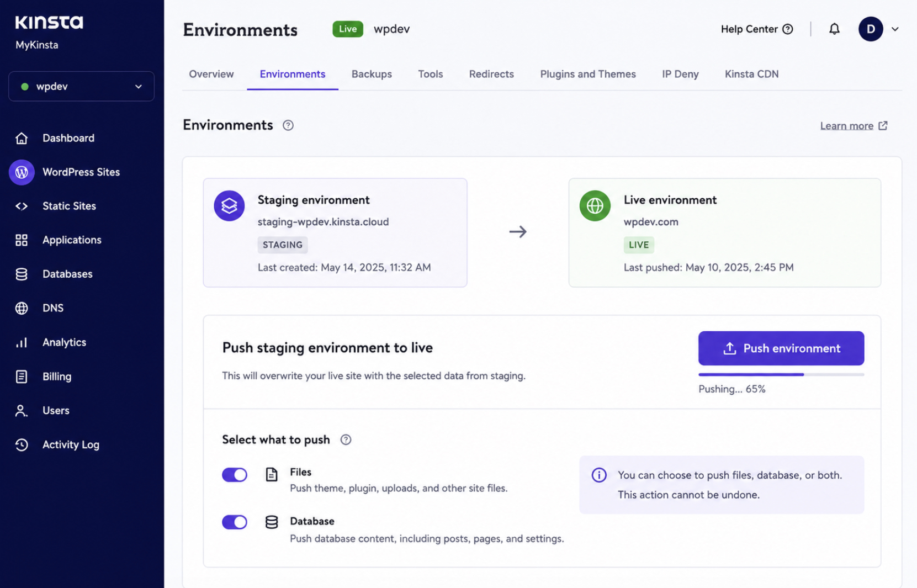Open the Billing document icon
Image resolution: width=917 pixels, height=588 pixels.
[x=22, y=377]
